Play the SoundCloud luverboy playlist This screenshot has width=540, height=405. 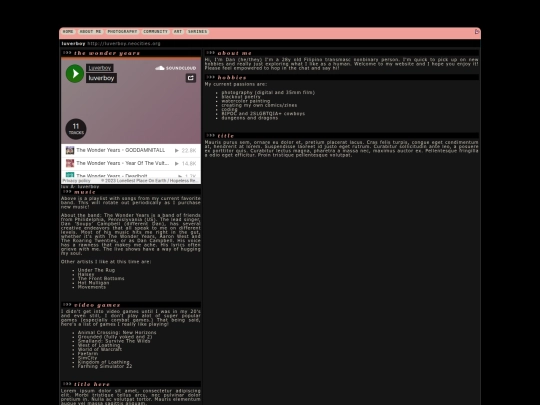[75, 73]
